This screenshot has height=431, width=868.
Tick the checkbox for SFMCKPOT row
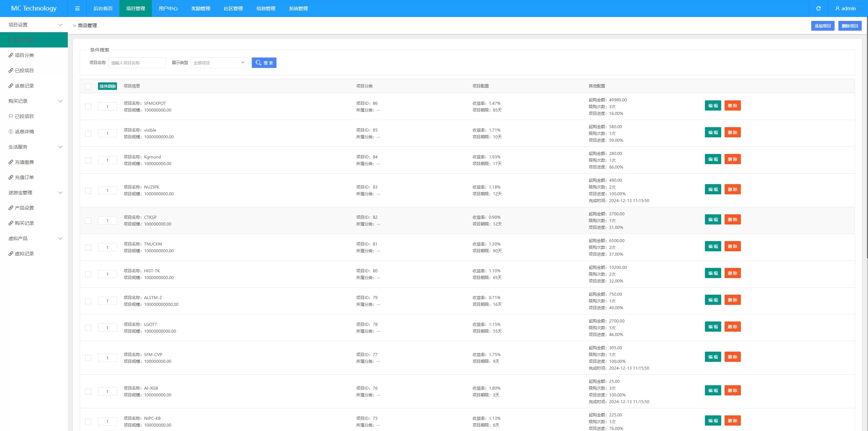pos(88,107)
